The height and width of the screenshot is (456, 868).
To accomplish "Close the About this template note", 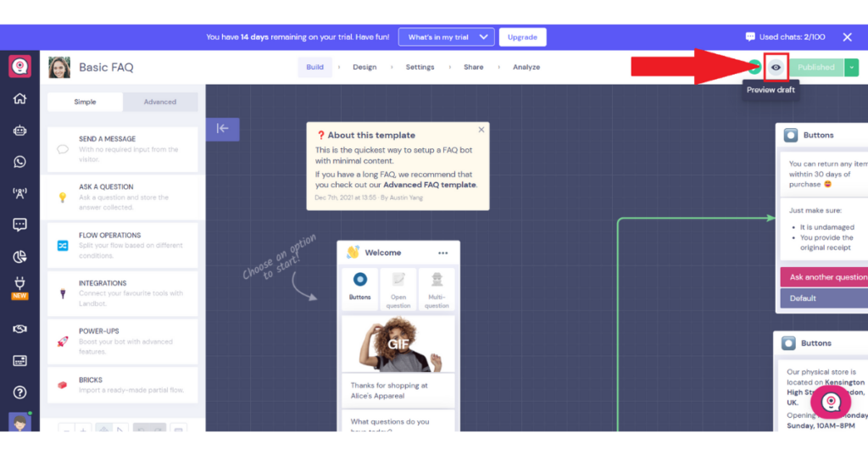I will tap(481, 130).
